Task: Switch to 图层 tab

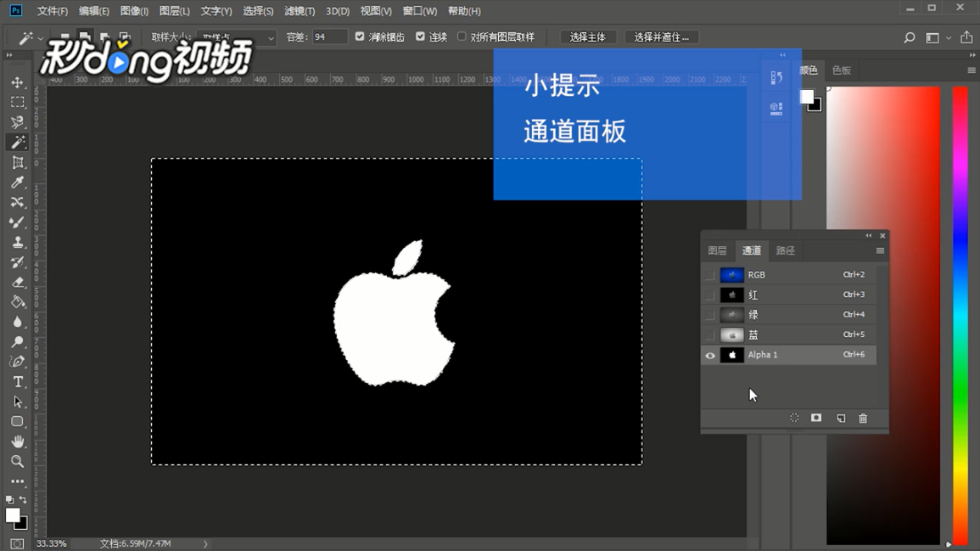Action: click(x=717, y=250)
